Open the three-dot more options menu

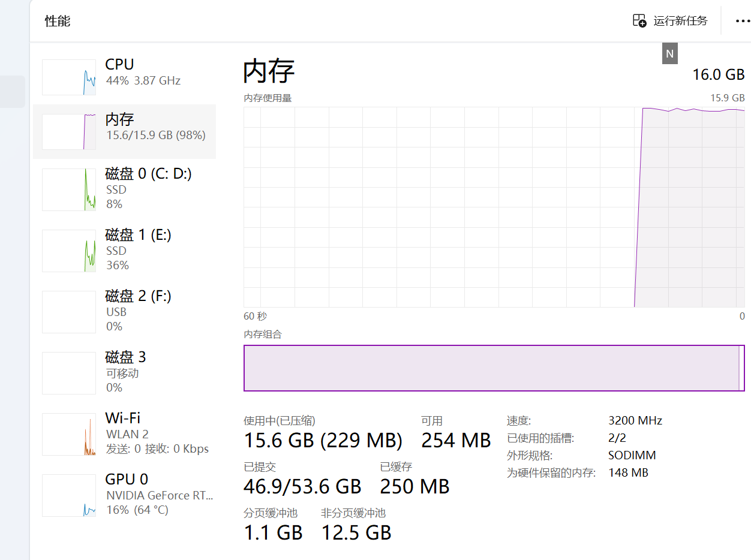pyautogui.click(x=743, y=21)
